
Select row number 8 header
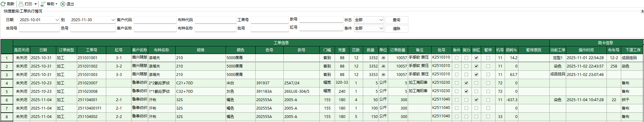[7, 116]
